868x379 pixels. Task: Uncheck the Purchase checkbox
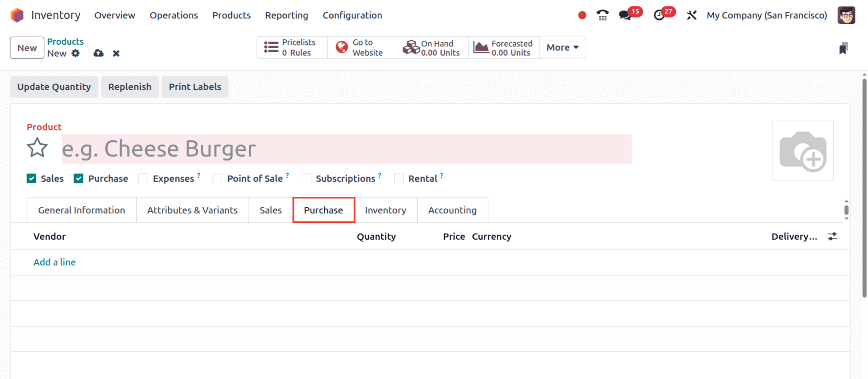(x=79, y=179)
